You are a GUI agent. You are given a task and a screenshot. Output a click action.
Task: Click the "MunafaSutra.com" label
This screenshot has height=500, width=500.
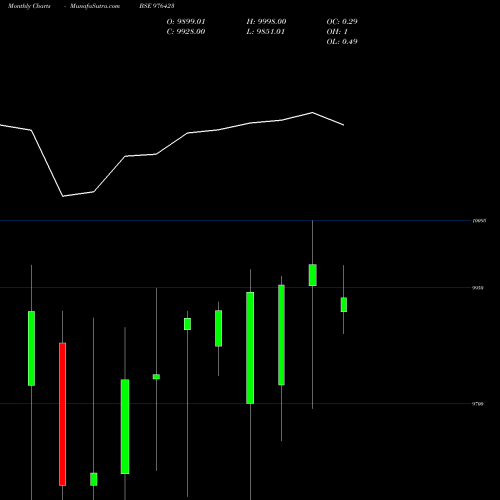tap(95, 6)
